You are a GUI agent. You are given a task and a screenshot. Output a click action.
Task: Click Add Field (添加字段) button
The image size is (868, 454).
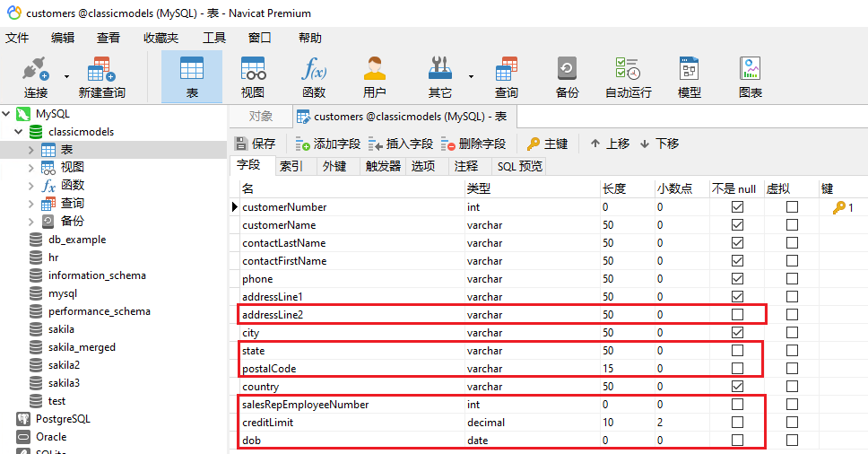pos(327,144)
